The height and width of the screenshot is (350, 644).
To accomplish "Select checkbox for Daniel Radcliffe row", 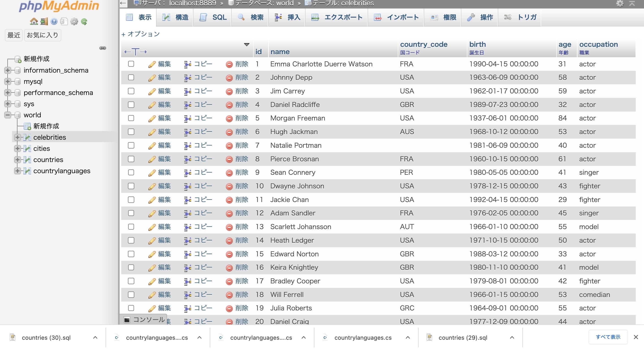I will 131,105.
